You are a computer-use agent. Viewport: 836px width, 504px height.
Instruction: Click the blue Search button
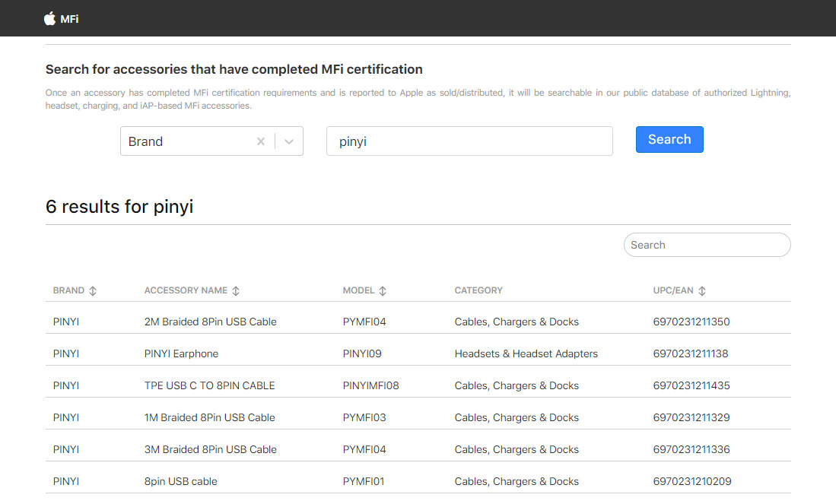[x=669, y=140]
